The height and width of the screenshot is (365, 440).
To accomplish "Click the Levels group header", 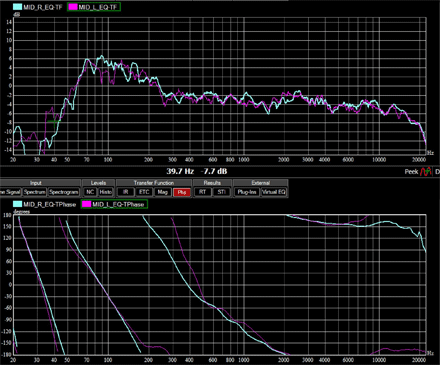I will pos(98,183).
